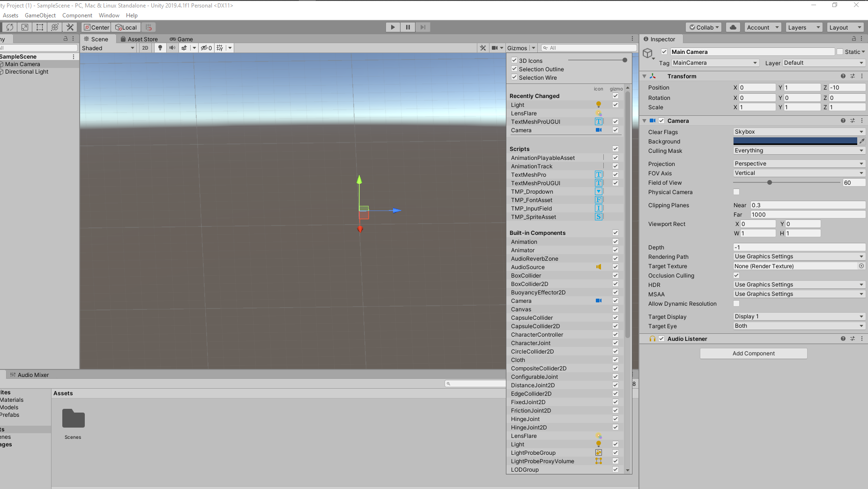This screenshot has width=868, height=489.
Task: Switch to the Game tab
Action: [x=181, y=39]
